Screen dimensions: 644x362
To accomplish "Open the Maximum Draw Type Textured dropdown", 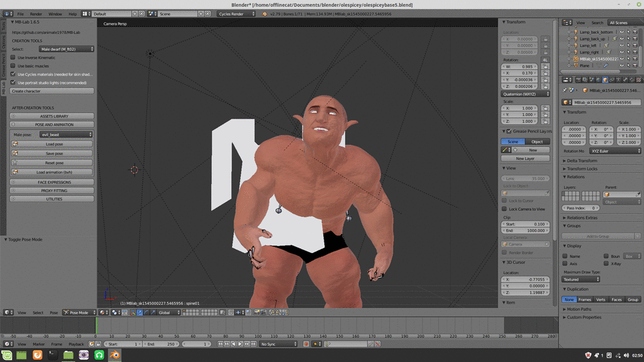I will pos(580,279).
